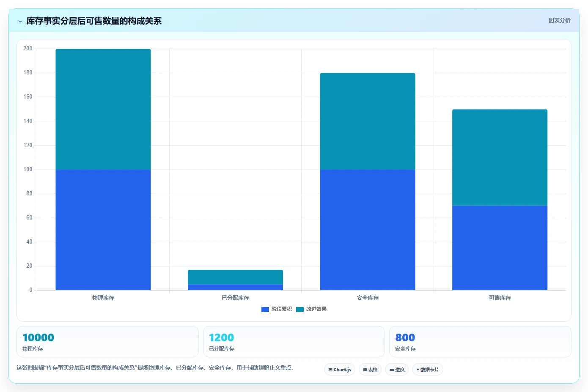Toggle the 改进效果 legend item
Viewport: 588px width, 392px height.
click(x=311, y=309)
